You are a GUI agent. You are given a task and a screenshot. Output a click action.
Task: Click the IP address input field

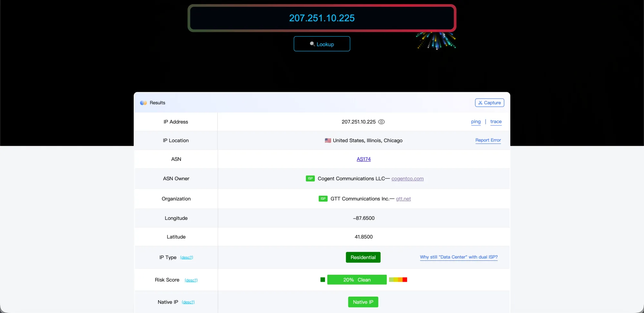(322, 18)
